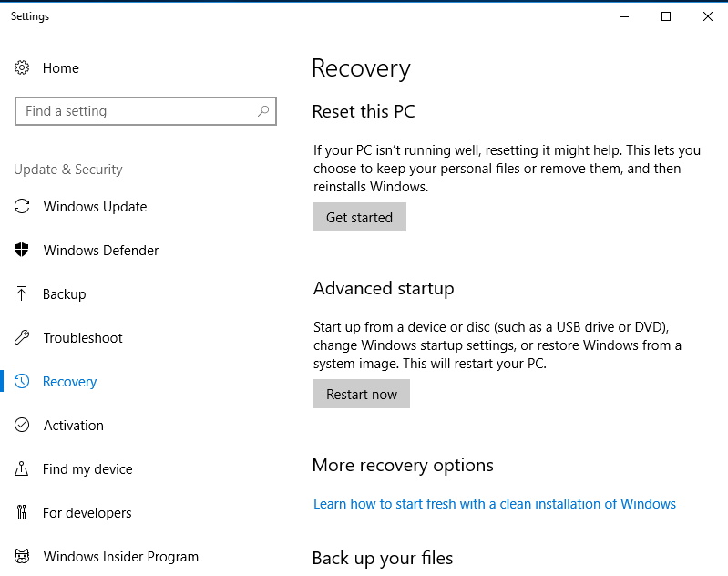This screenshot has width=728, height=576.
Task: Click the Home gear icon
Action: [x=21, y=67]
